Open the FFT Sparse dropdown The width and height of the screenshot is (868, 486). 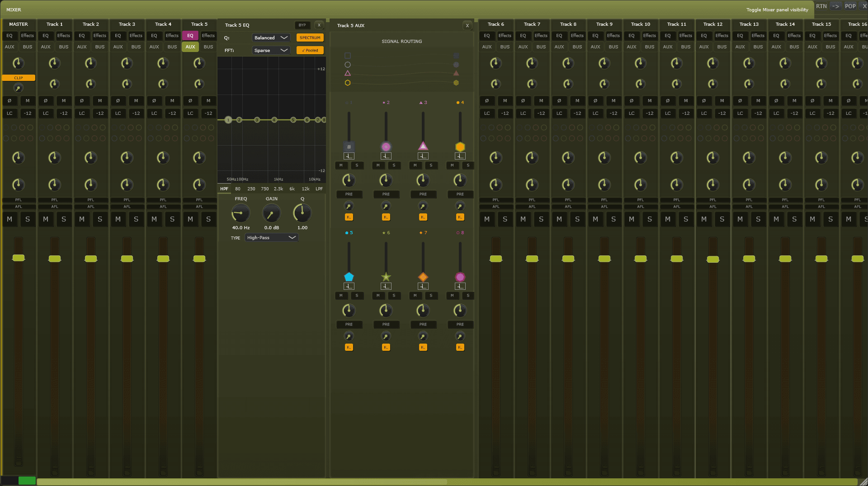[x=271, y=50]
